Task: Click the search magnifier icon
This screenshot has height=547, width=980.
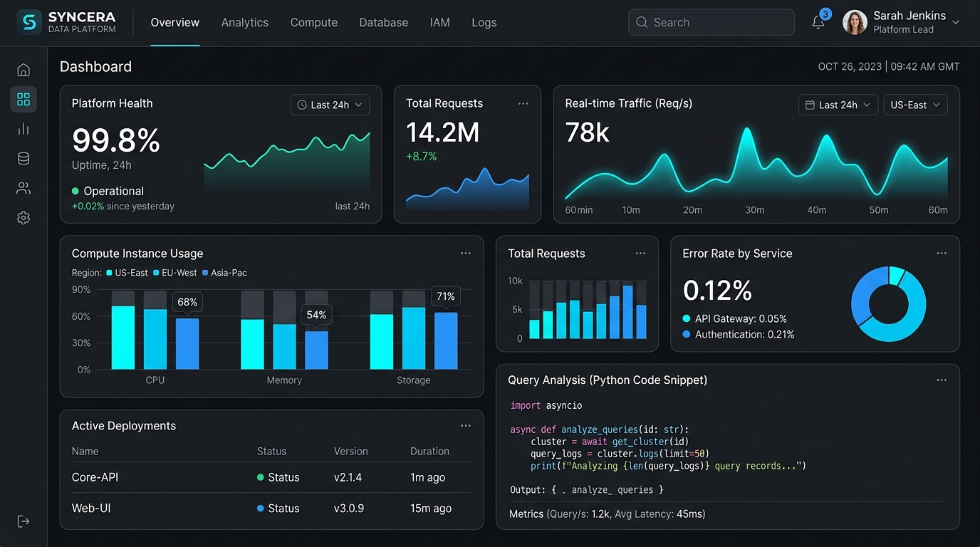Action: coord(642,22)
